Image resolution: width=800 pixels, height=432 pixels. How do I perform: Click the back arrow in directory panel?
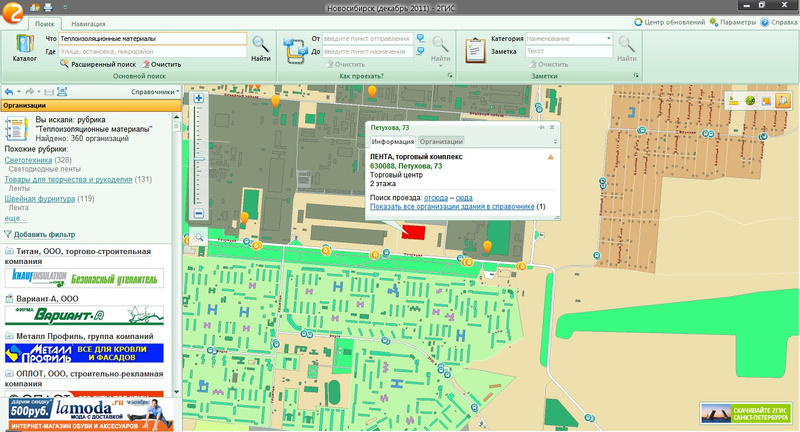(x=9, y=92)
